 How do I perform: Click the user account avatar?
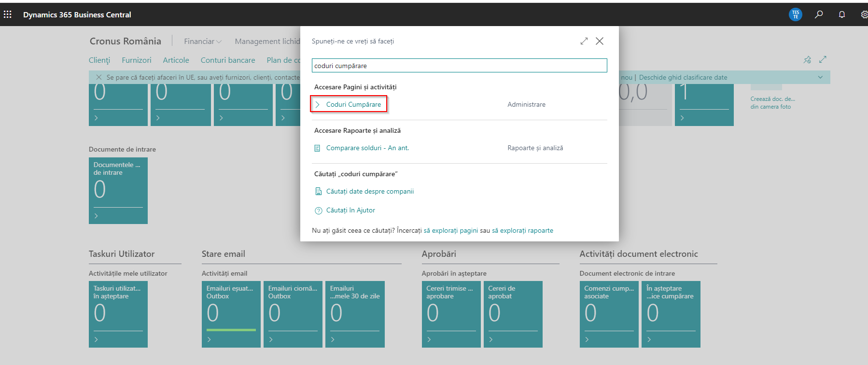[795, 14]
